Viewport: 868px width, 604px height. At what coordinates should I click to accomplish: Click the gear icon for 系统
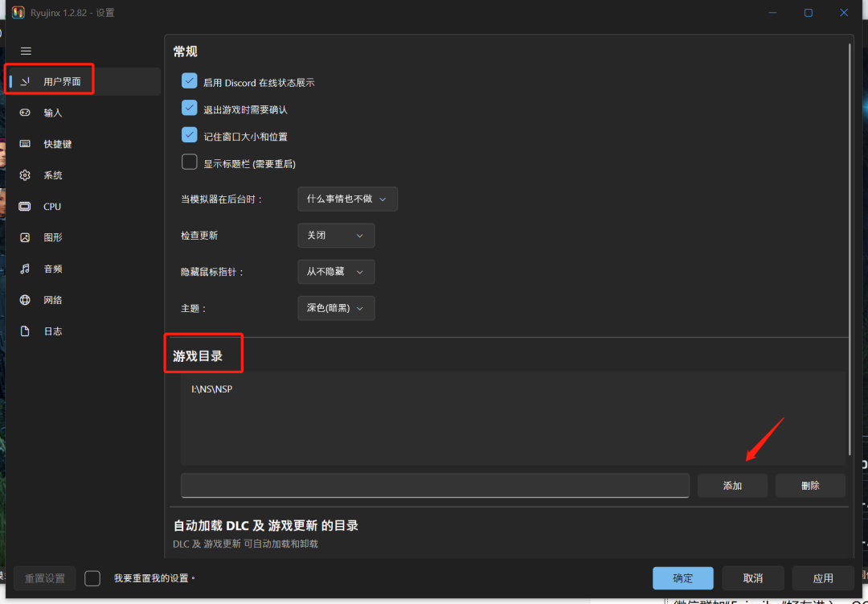pos(26,175)
